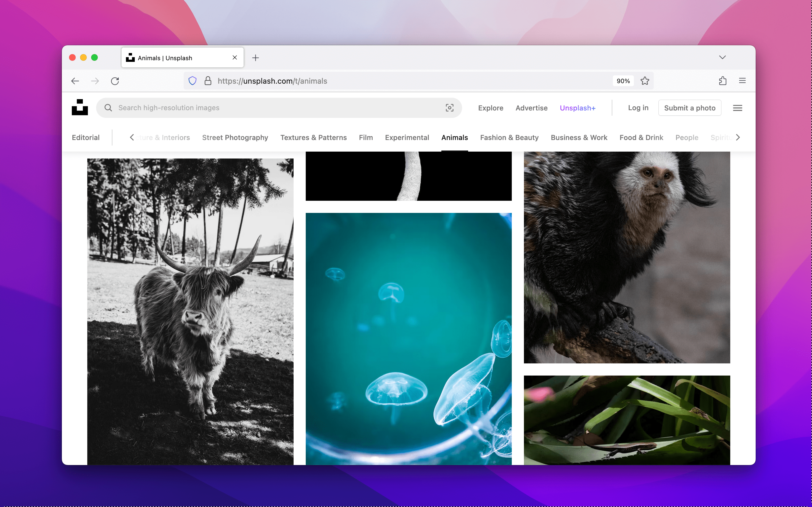Switch to the Film category tab

click(x=366, y=138)
